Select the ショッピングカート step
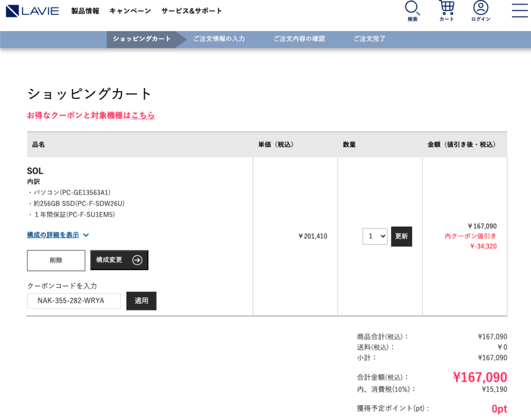 point(142,39)
